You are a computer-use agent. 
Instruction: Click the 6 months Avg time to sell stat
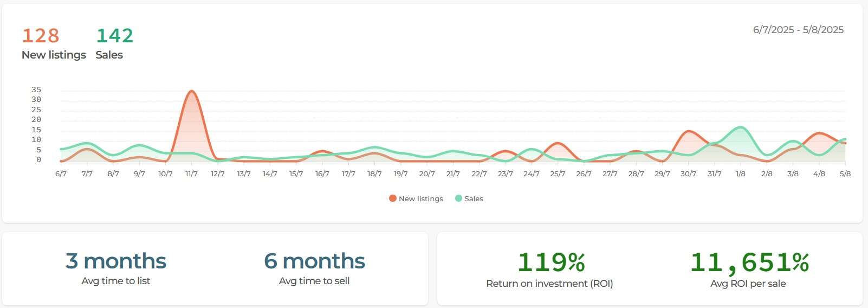(314, 261)
